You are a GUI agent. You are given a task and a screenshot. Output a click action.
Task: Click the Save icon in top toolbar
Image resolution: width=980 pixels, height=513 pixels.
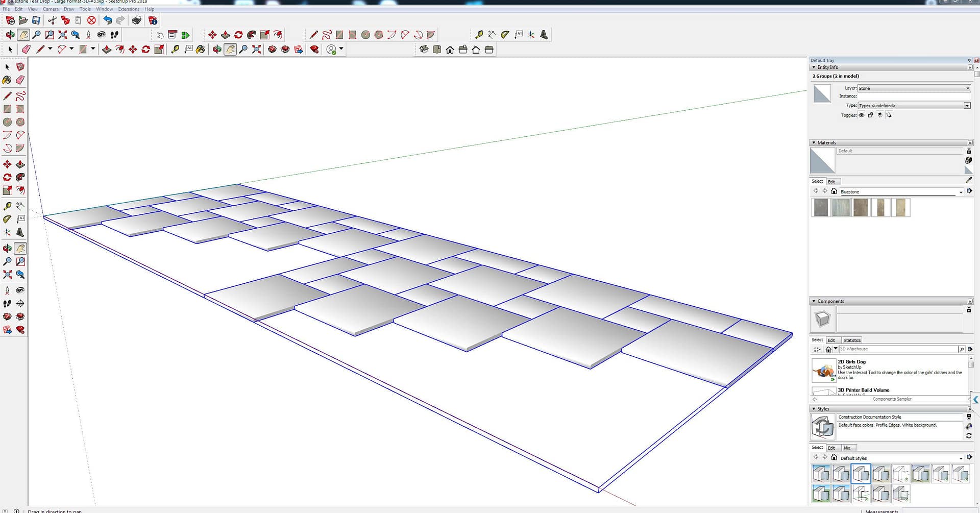pyautogui.click(x=36, y=20)
